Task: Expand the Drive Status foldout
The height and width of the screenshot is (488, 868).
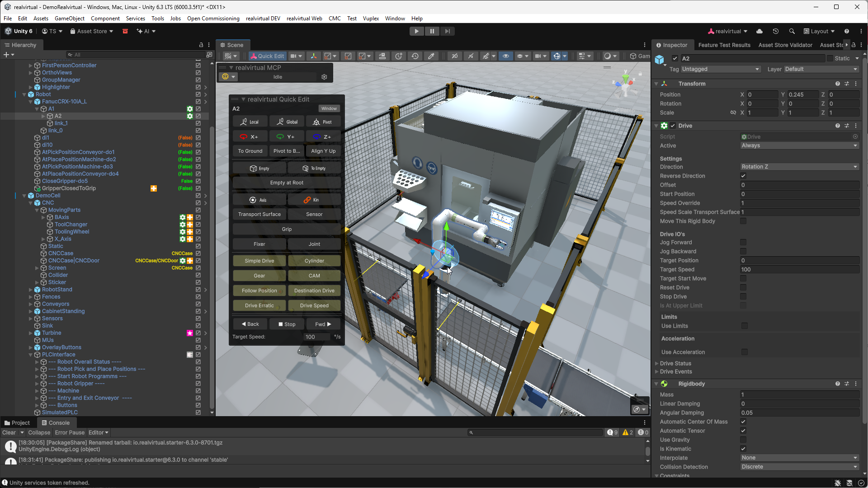Action: pos(675,363)
